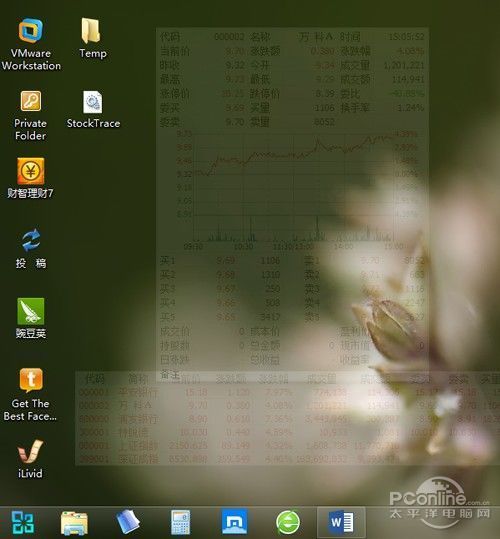This screenshot has width=500, height=539.
Task: Select the 万科A row in stock list table
Action: point(287,406)
